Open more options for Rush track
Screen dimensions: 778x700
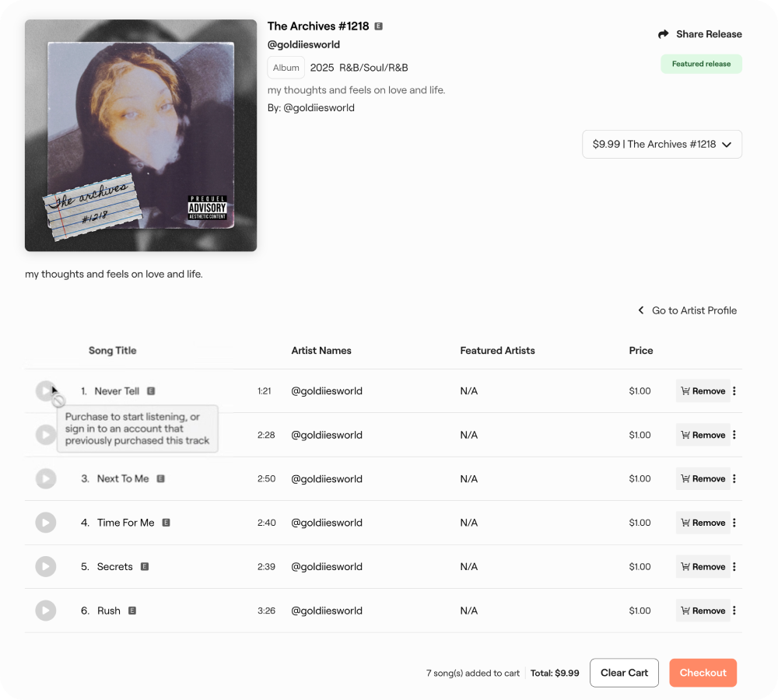coord(734,611)
